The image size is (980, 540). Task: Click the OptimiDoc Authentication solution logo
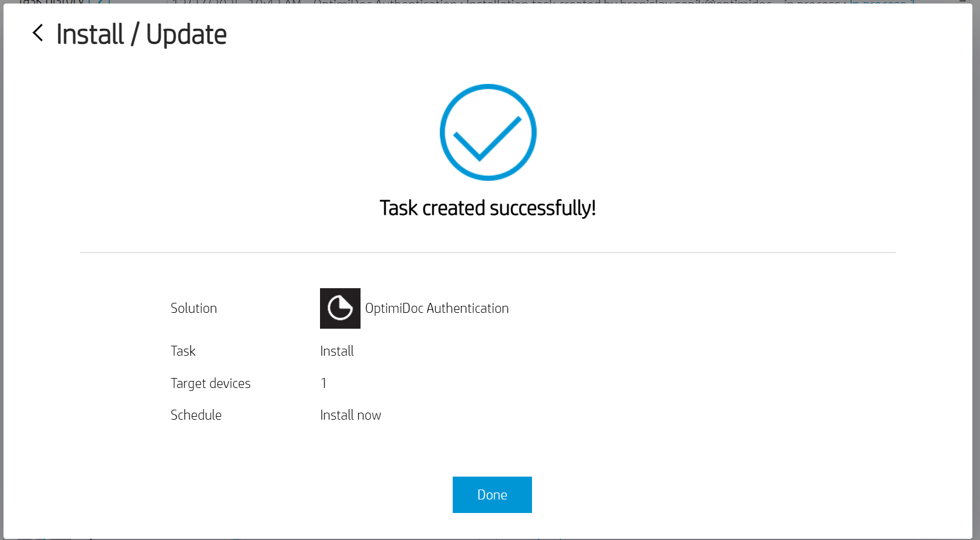coord(340,308)
